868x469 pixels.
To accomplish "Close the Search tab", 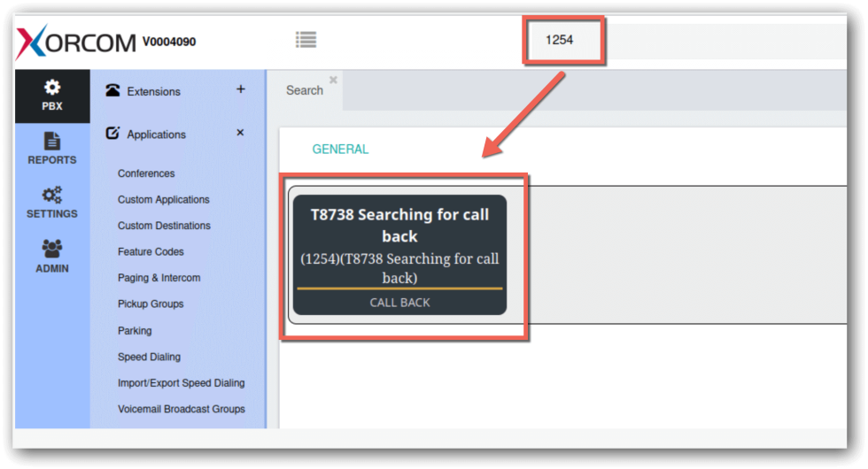I will [334, 80].
